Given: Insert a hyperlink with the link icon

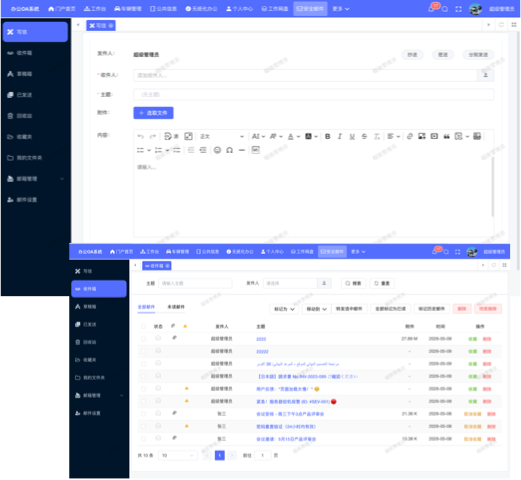Looking at the screenshot, I should click(410, 136).
